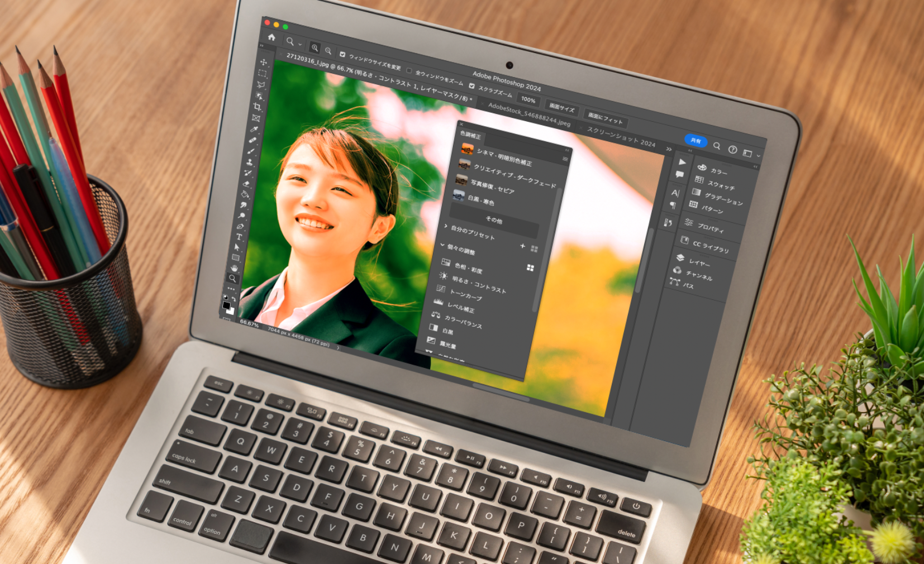Viewport: 924px width, 564px height.
Task: Select the Crop tool
Action: coord(257,107)
